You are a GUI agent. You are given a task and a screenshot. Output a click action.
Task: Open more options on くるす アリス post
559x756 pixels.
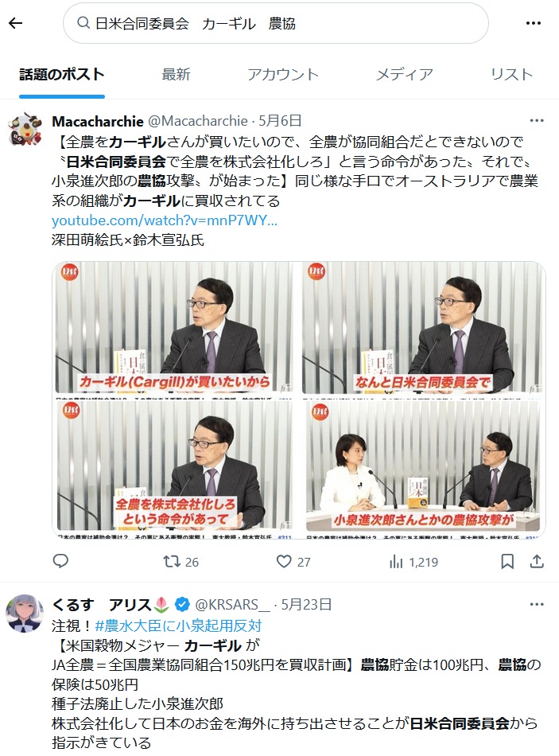pyautogui.click(x=537, y=604)
